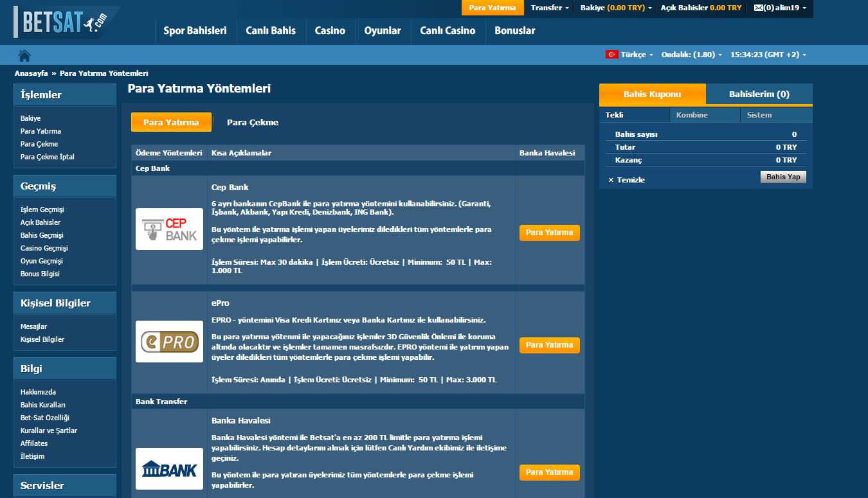Screen dimensions: 868x498
Task: Click Para Yatırma for Cep Bank
Action: [549, 233]
